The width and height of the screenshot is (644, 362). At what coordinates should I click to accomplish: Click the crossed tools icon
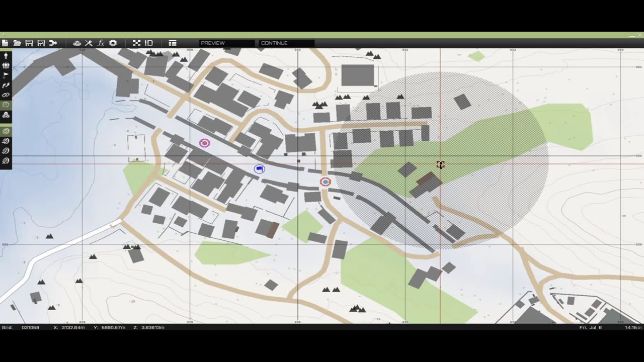[x=89, y=43]
